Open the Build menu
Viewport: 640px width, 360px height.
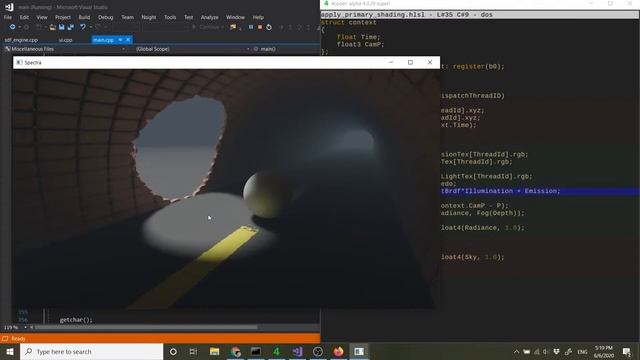click(x=84, y=17)
